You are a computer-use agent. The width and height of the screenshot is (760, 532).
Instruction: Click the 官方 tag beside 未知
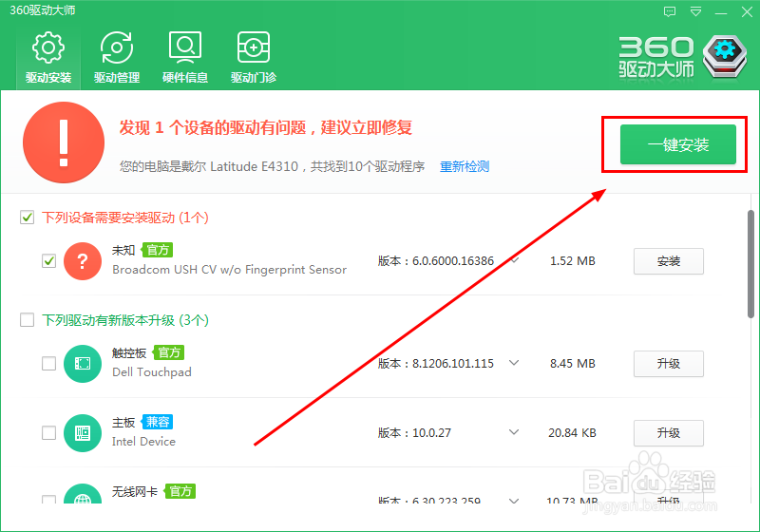pyautogui.click(x=158, y=250)
